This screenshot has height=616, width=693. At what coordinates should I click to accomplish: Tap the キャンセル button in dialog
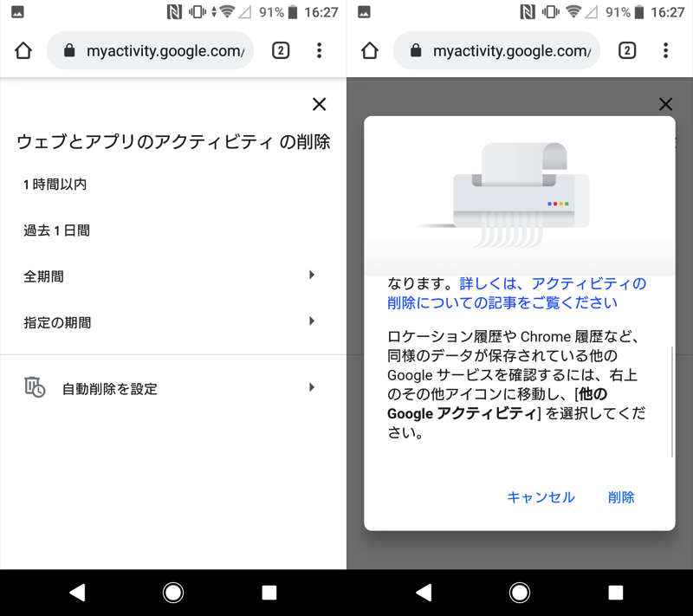point(541,497)
